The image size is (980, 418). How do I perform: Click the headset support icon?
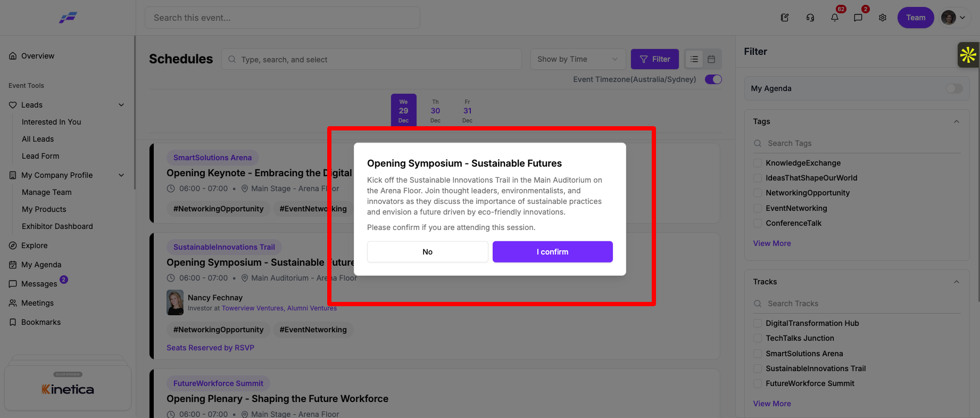810,18
